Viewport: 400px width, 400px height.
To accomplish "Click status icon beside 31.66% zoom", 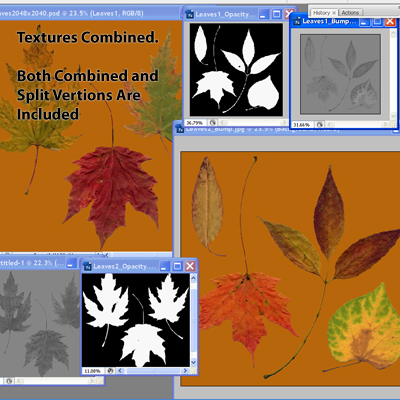I will (319, 125).
